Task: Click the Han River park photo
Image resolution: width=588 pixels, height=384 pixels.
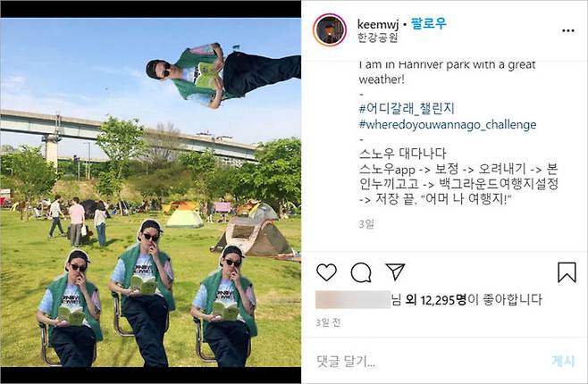Action: 150,192
